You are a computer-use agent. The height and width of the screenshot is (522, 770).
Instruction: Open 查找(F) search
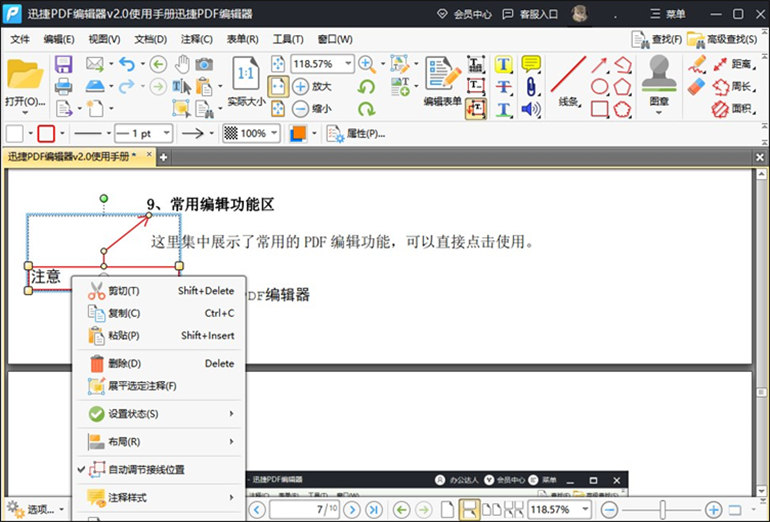coord(657,39)
